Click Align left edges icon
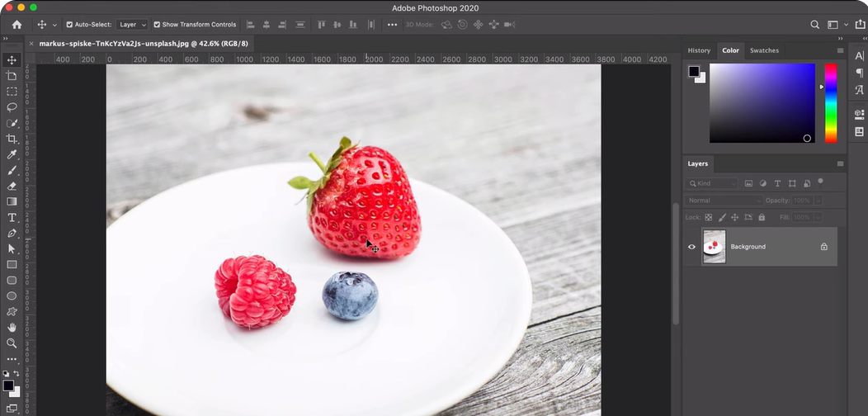The width and height of the screenshot is (868, 416). 250,25
